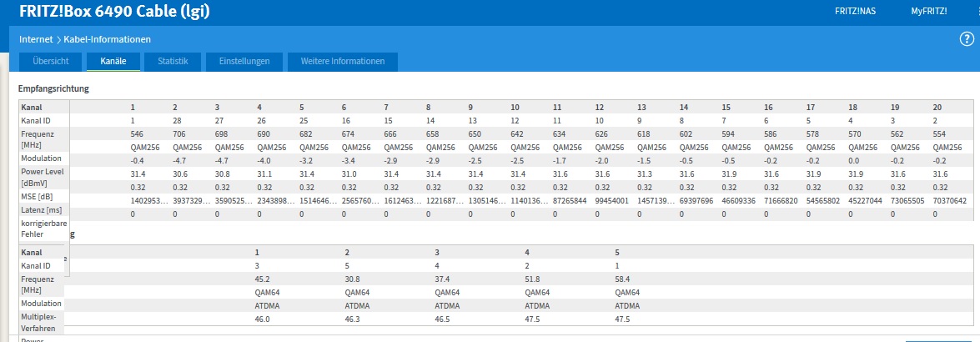Click Kabel-Informationen breadcrumb text
Image resolution: width=980 pixels, height=342 pixels.
pos(107,39)
